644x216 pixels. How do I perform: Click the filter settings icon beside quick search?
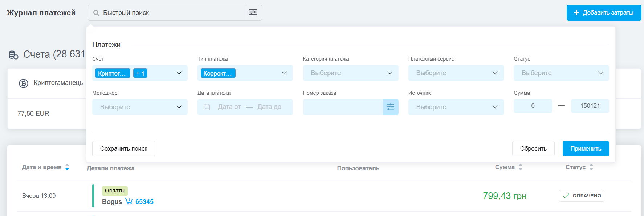pyautogui.click(x=253, y=12)
